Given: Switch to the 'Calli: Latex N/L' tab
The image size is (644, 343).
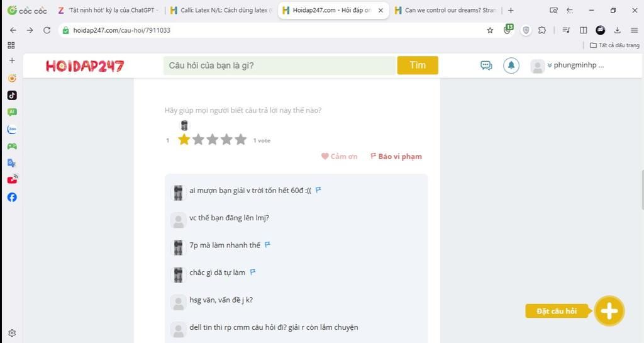Looking at the screenshot, I should click(x=221, y=10).
